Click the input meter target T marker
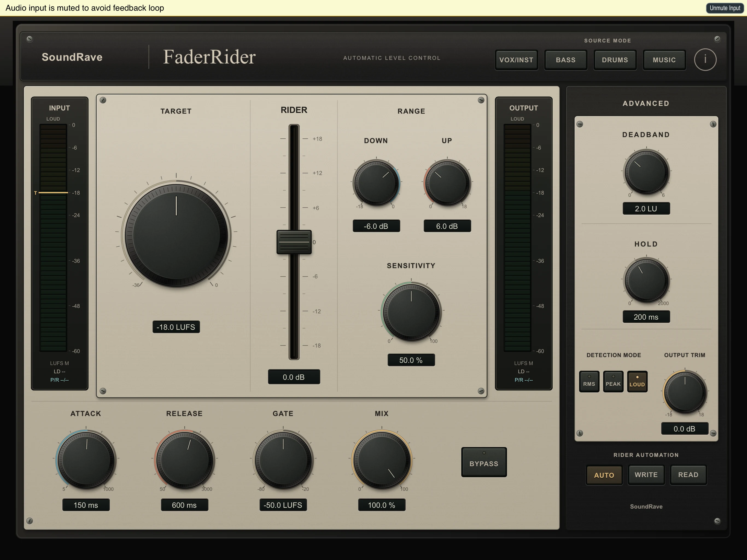 [51, 192]
